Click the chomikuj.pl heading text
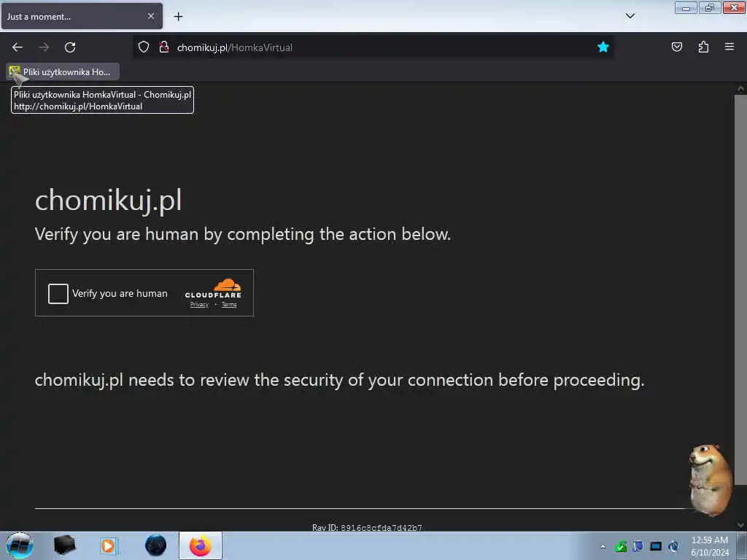Screen dimensions: 747x560 tap(108, 200)
